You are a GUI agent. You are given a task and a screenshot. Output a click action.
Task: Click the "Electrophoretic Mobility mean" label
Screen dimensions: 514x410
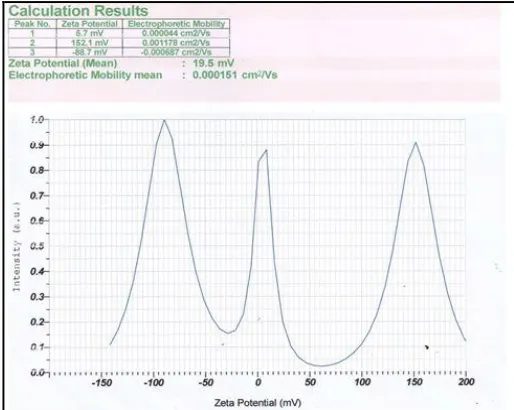(x=85, y=75)
